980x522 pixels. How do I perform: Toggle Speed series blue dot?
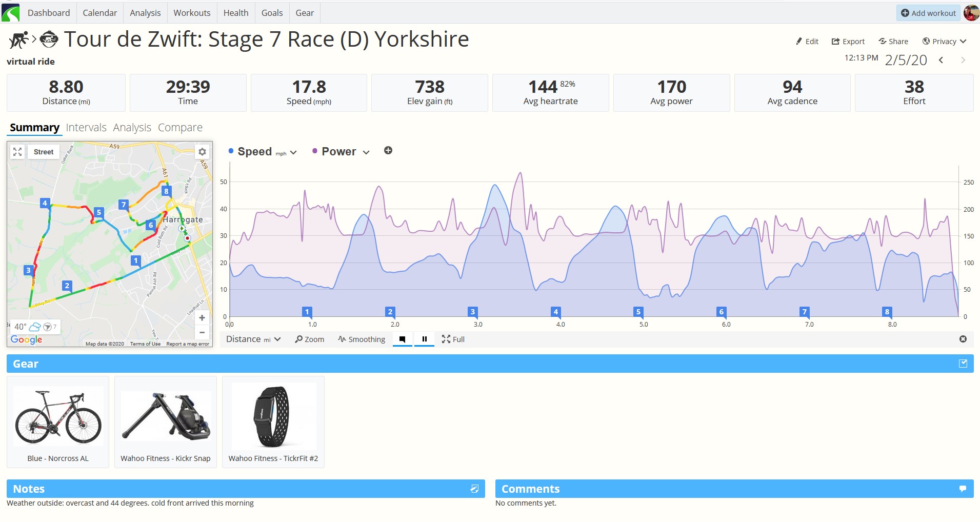(231, 151)
